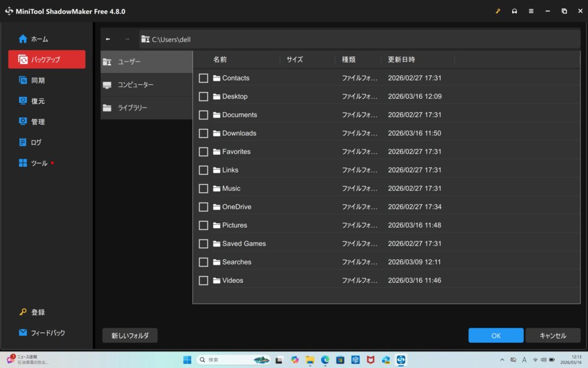Click the キャンセル button
The image size is (588, 368).
[x=552, y=336]
